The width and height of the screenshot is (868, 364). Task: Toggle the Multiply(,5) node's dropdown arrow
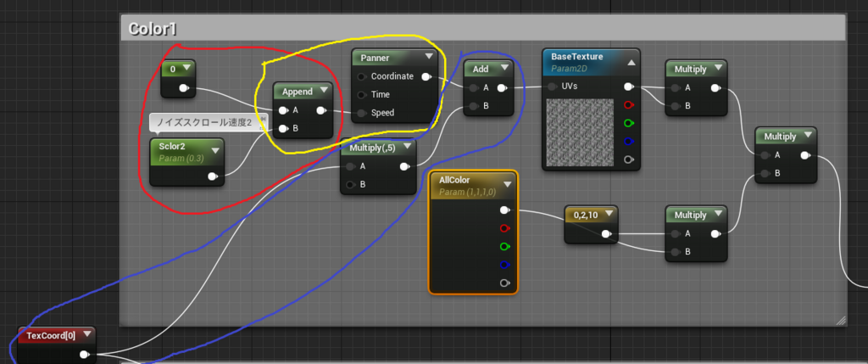[x=408, y=147]
